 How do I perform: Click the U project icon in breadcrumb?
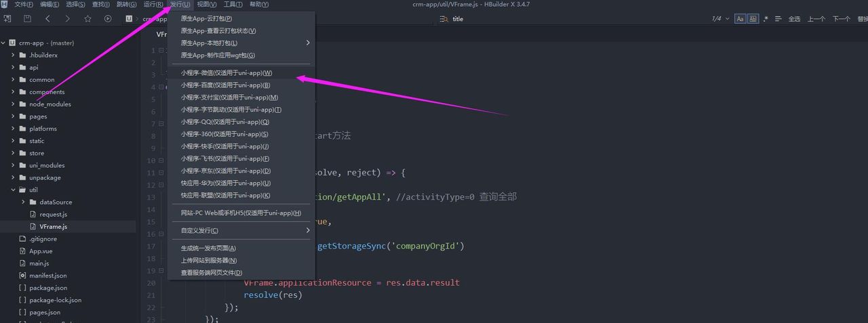[x=129, y=19]
